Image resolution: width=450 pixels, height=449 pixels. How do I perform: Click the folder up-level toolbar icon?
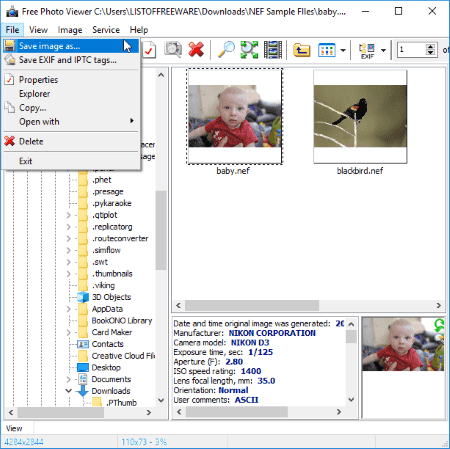(x=302, y=50)
